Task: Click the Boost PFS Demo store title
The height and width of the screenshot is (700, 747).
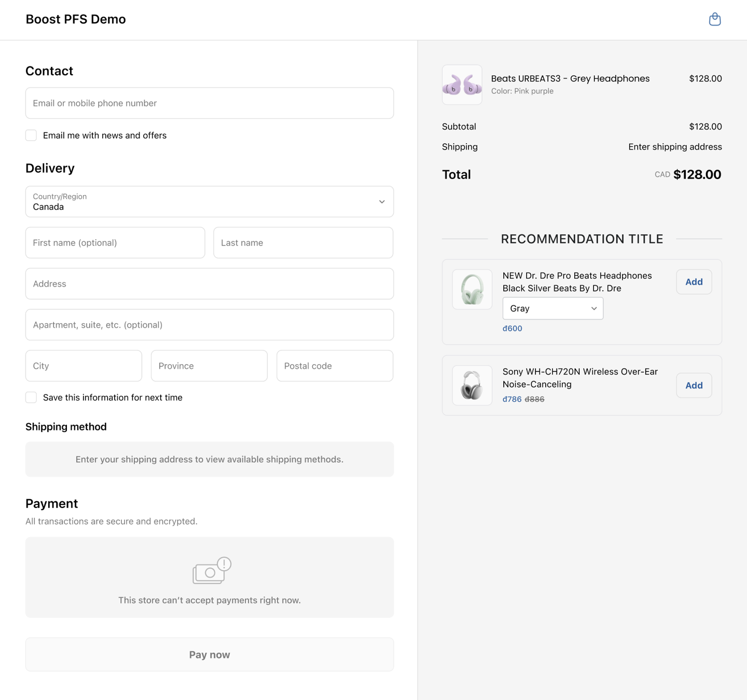Action: (x=76, y=19)
